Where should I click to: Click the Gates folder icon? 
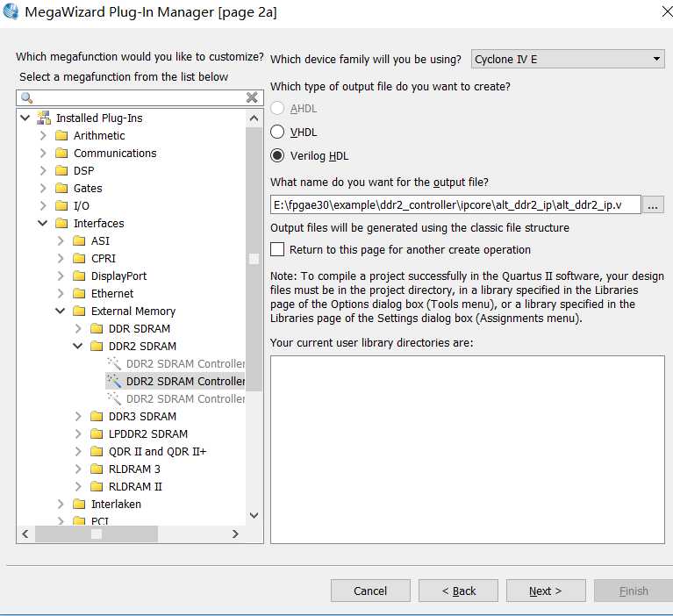[x=61, y=189]
